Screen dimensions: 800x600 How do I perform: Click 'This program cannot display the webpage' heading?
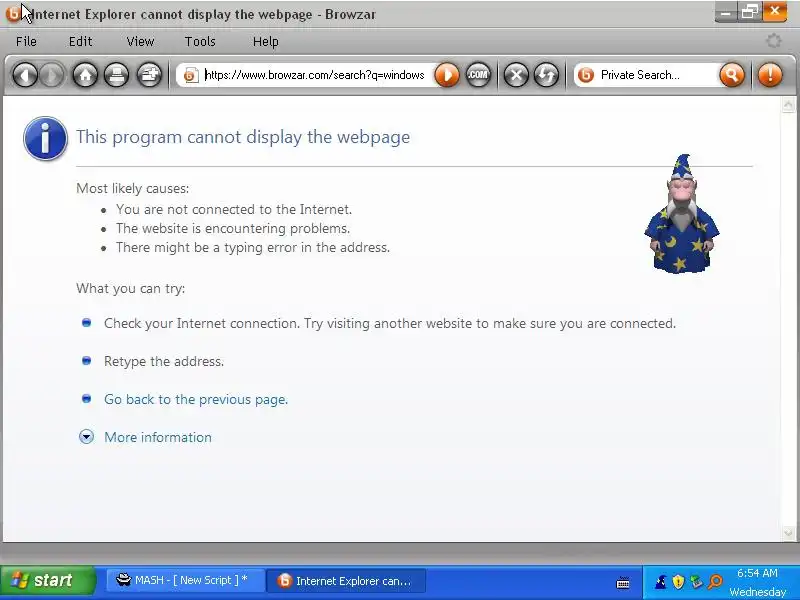point(243,137)
